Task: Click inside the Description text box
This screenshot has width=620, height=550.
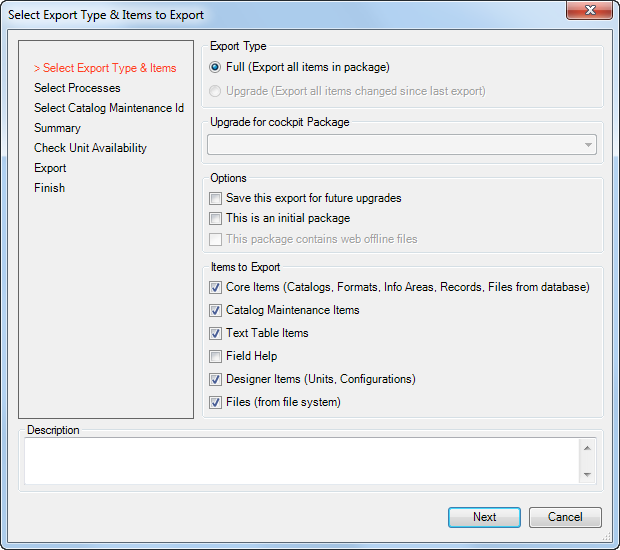Action: tap(302, 461)
